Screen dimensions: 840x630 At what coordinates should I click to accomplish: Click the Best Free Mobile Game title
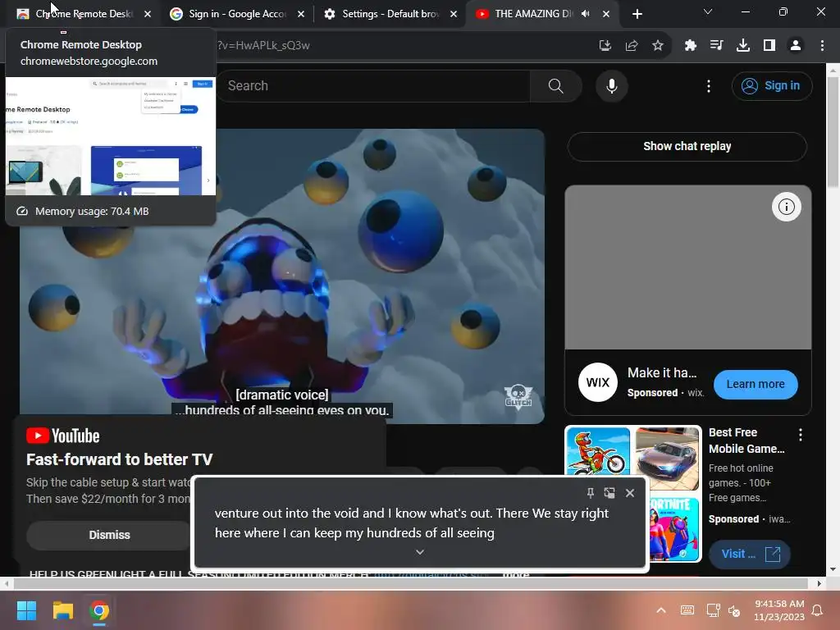(746, 441)
